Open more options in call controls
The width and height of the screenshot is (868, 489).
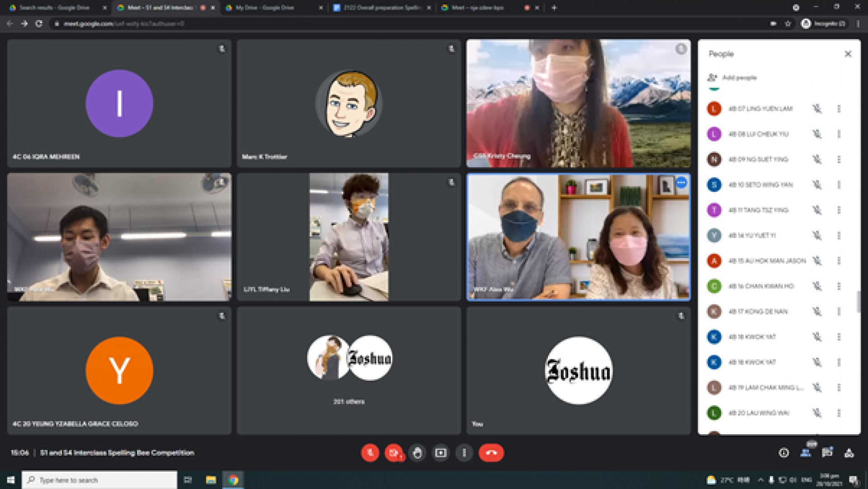464,453
